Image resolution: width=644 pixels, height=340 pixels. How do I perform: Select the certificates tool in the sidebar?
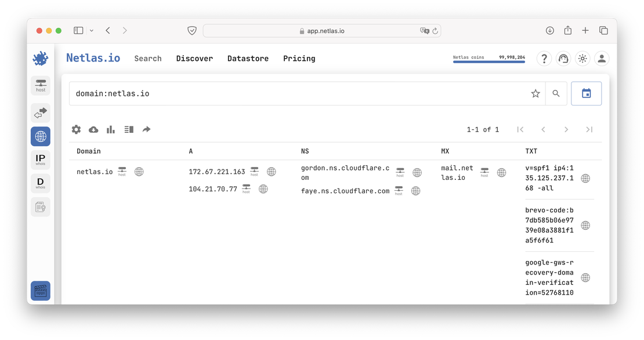tap(41, 206)
